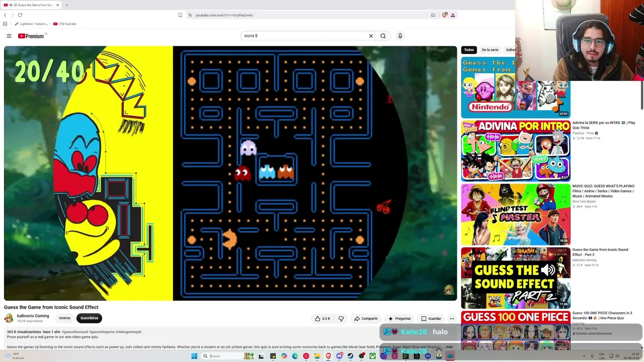The image size is (644, 362).
Task: Open the kaBoonio Gaming channel name
Action: [x=33, y=316]
